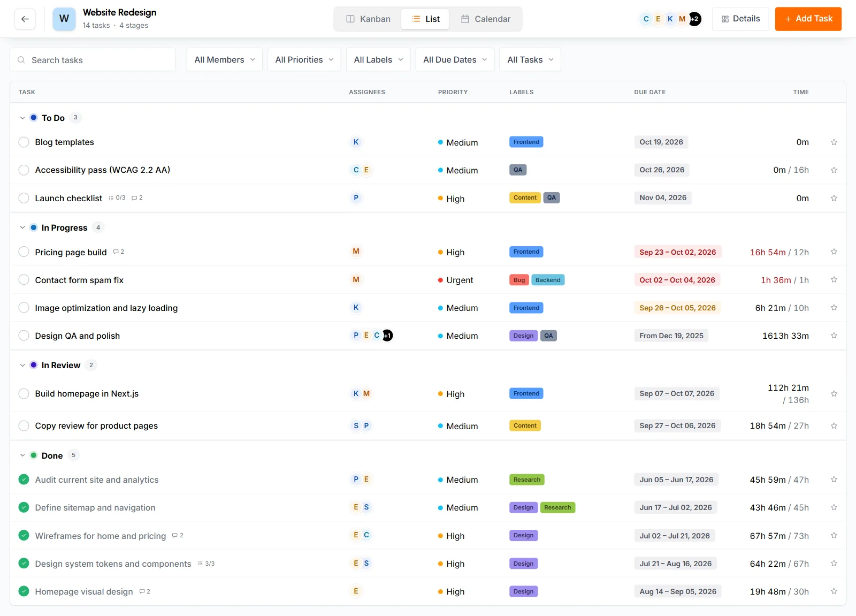Open the All Due Dates dropdown
The width and height of the screenshot is (856, 616).
click(455, 59)
